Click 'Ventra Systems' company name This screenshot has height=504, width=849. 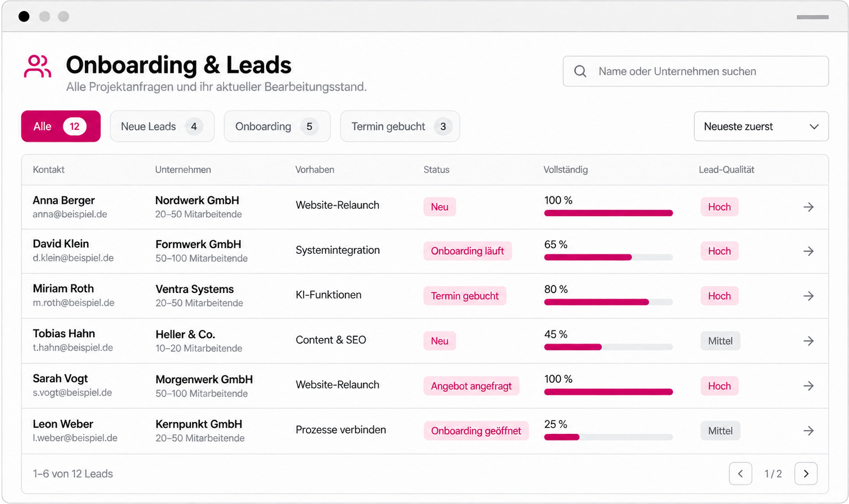(x=194, y=289)
